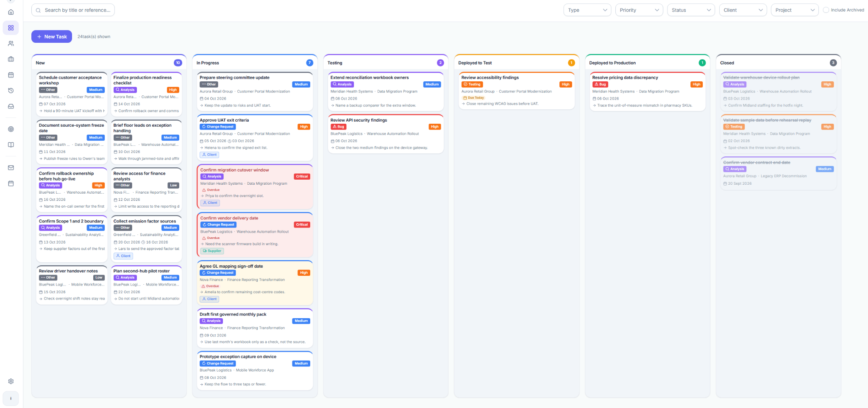Click the Client tag on Approve UAT exit criteria
This screenshot has width=868, height=408.
point(209,155)
